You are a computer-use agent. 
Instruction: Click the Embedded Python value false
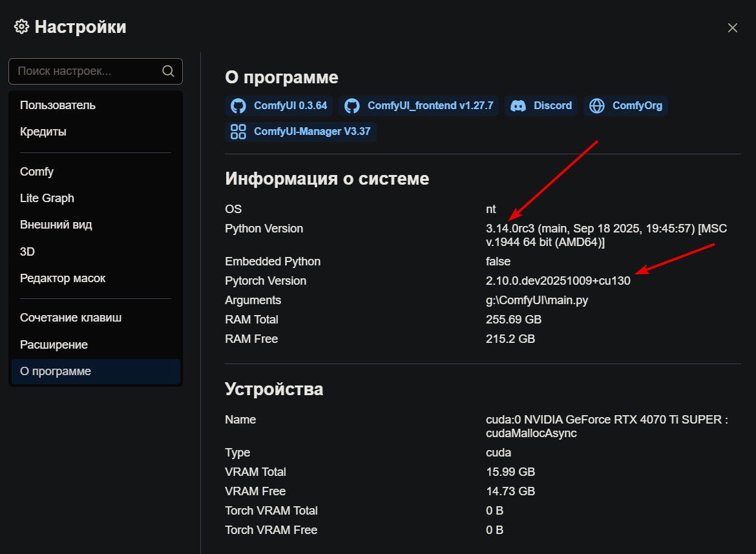click(x=498, y=262)
